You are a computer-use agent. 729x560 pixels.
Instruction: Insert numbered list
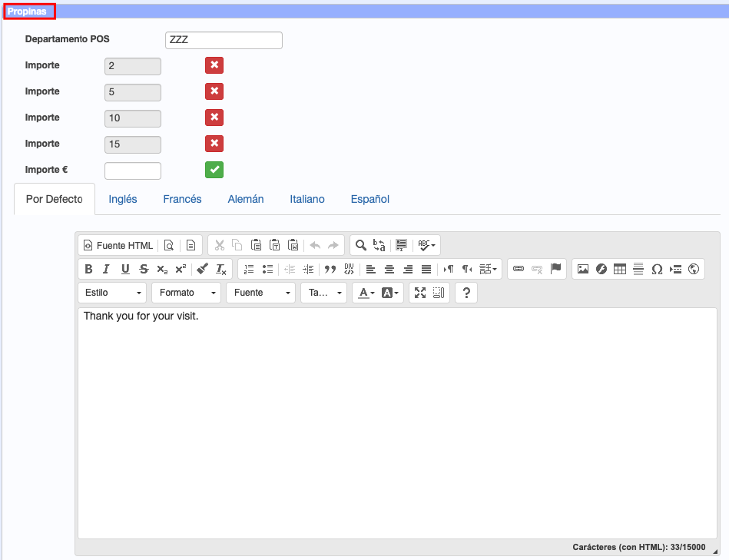249,269
